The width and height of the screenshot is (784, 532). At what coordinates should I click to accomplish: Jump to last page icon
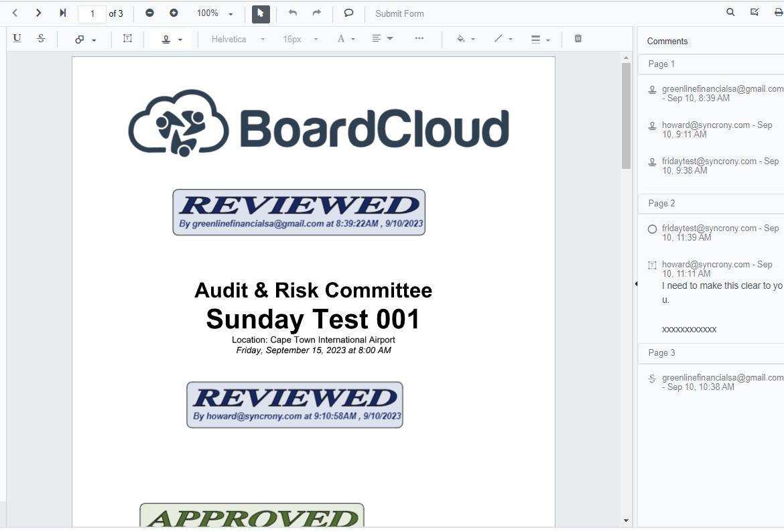(x=62, y=13)
